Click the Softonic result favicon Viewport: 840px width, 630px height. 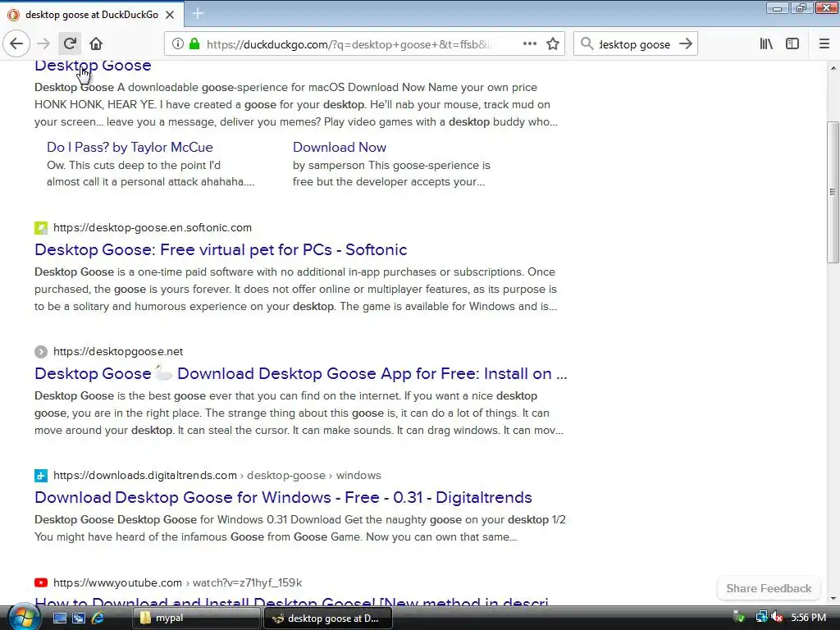[41, 228]
